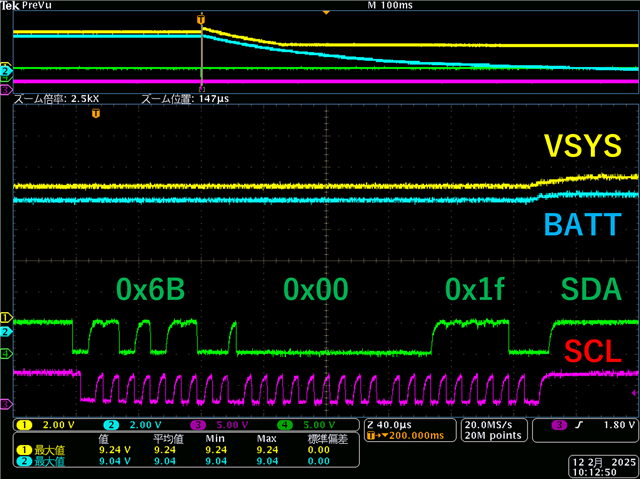Click the SDA annotation label
640x479 pixels.
pos(591,289)
